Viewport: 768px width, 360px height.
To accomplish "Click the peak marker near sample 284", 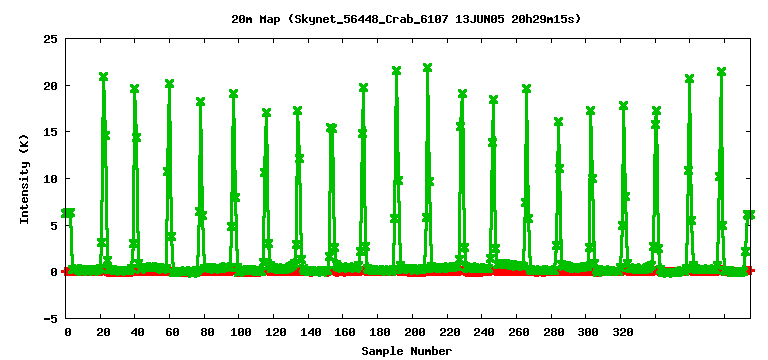I will point(558,121).
